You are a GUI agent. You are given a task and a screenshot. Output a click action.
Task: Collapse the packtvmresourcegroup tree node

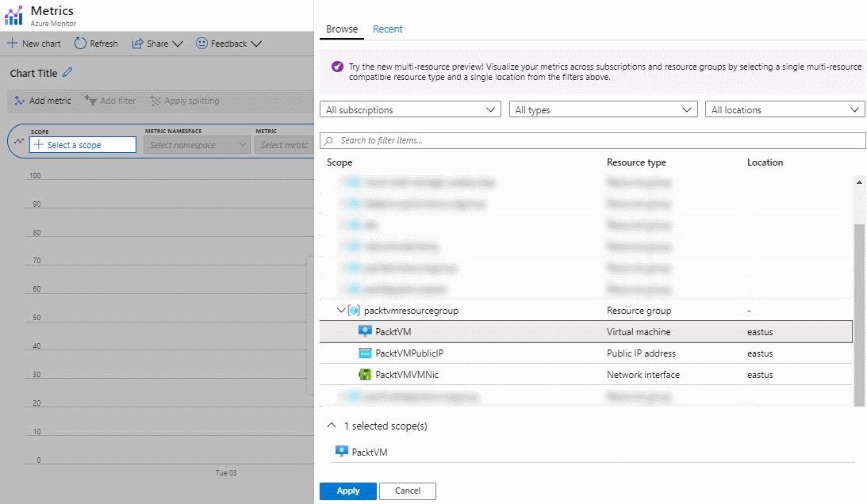pyautogui.click(x=341, y=310)
